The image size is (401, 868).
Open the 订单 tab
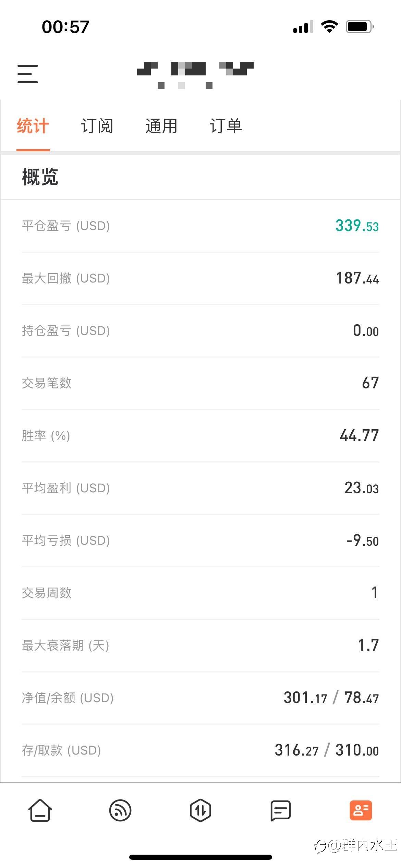click(x=226, y=126)
